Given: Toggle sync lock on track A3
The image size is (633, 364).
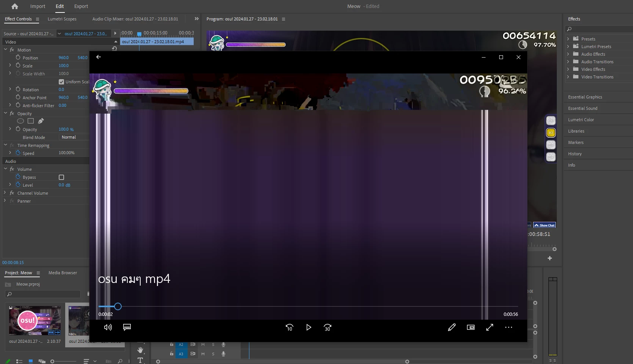Looking at the screenshot, I should coord(193,354).
